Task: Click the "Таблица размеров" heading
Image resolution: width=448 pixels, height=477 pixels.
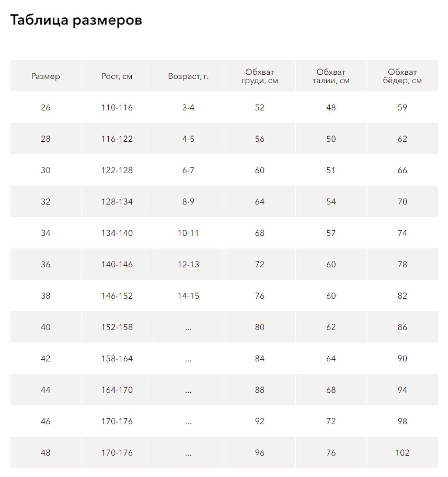Action: [x=76, y=20]
